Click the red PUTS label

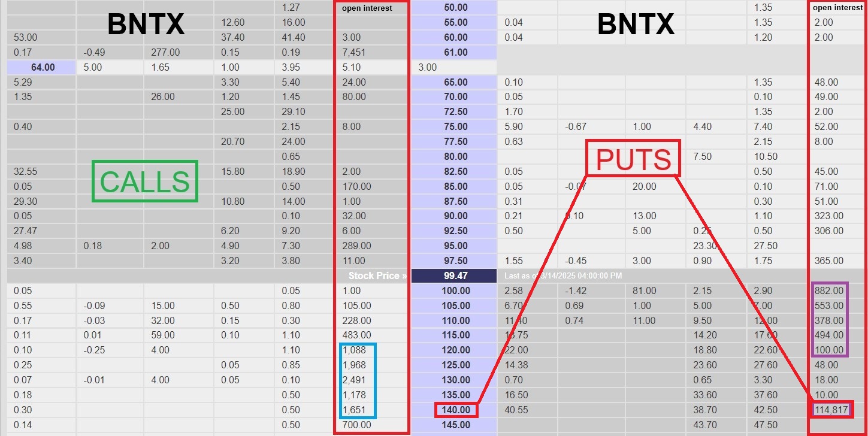pos(633,159)
